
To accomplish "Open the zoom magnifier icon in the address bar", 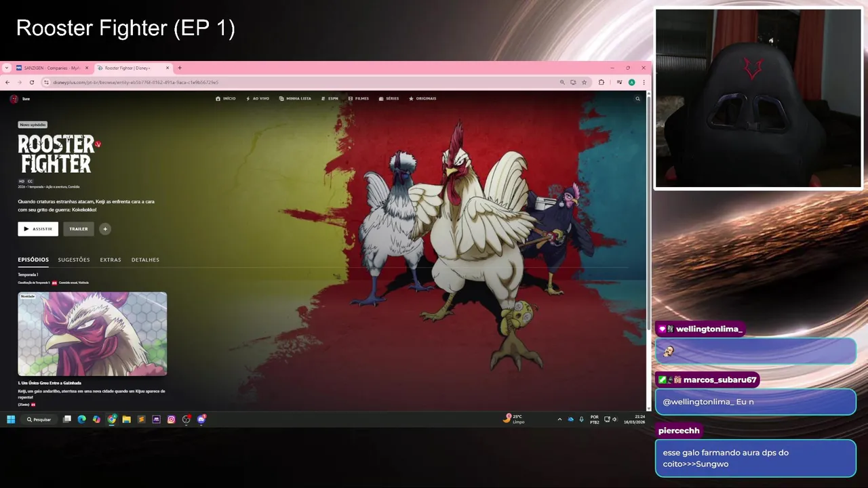I will tap(562, 82).
